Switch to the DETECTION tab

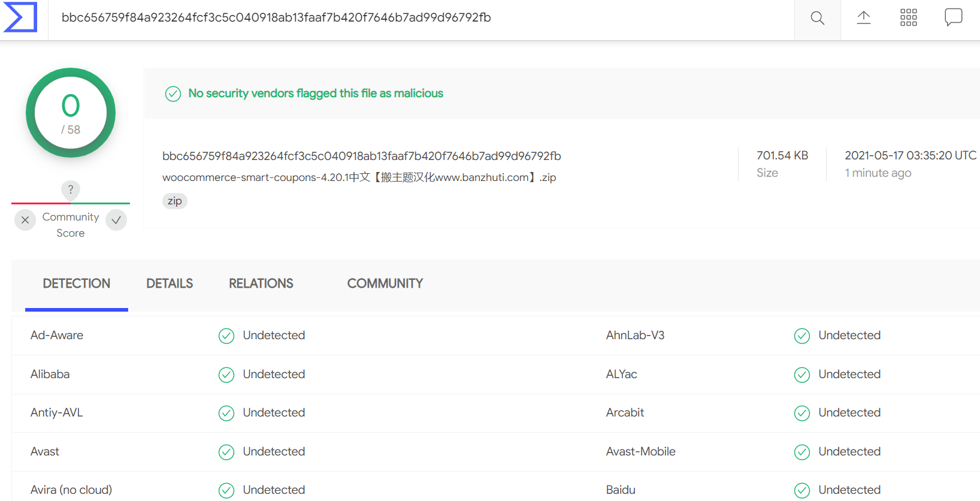(77, 283)
